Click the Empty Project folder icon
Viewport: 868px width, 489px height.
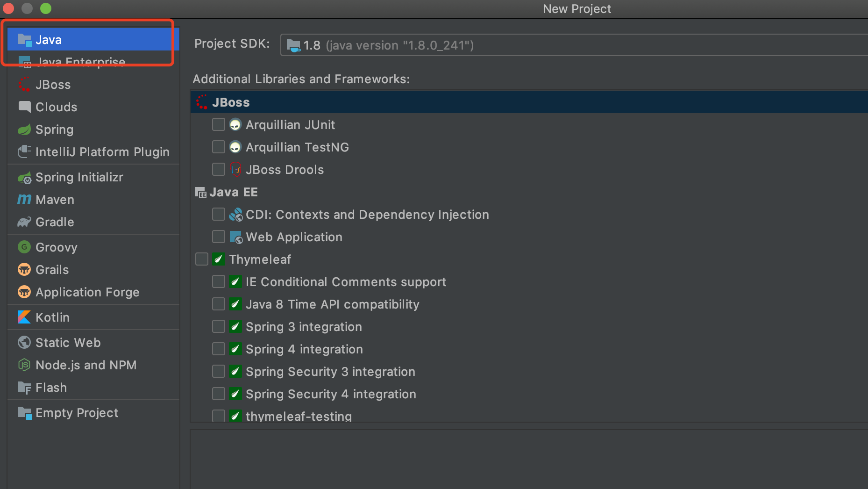24,413
